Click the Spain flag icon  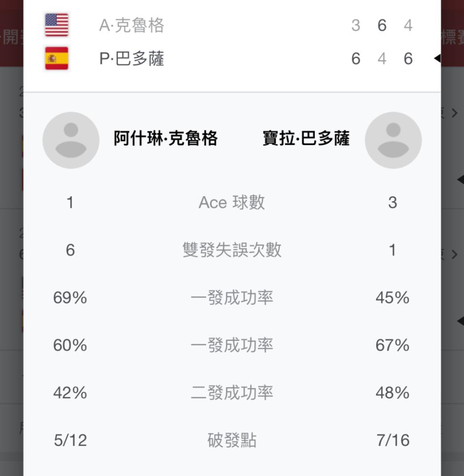pyautogui.click(x=57, y=58)
